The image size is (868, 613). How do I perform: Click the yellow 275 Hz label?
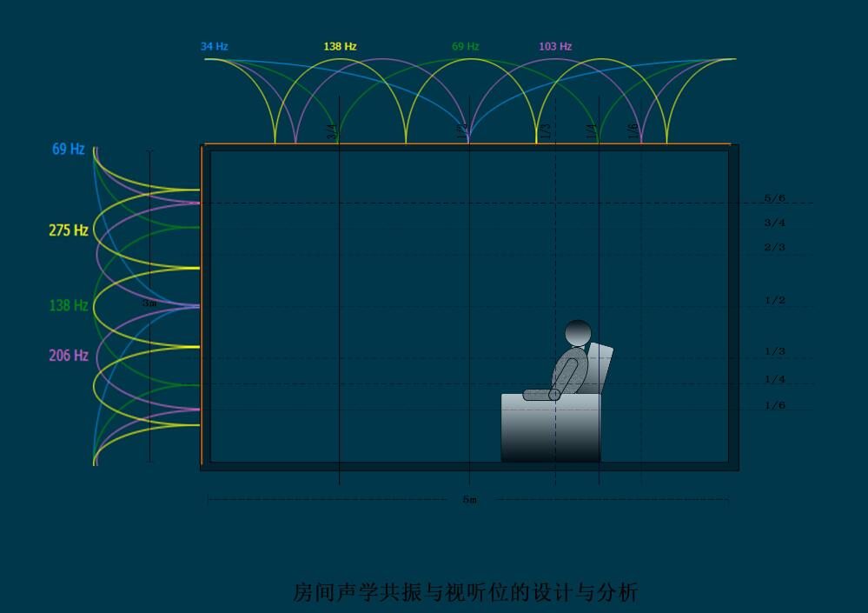click(68, 230)
